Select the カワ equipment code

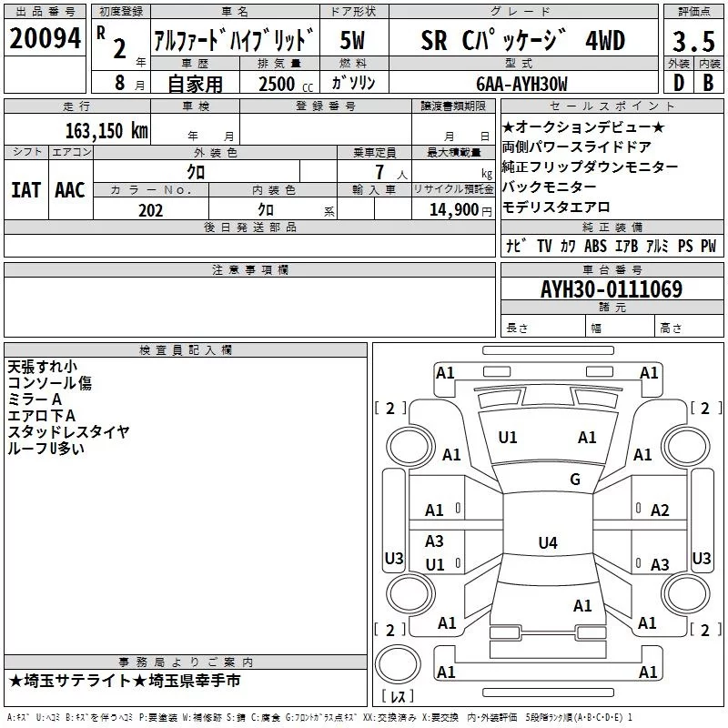coord(568,246)
